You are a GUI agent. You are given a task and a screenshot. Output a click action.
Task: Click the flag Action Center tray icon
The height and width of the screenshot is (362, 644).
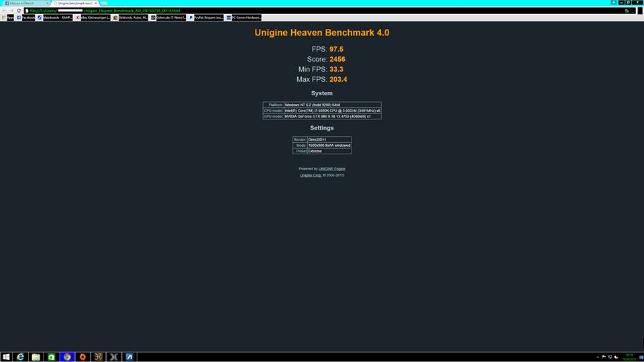tap(604, 357)
